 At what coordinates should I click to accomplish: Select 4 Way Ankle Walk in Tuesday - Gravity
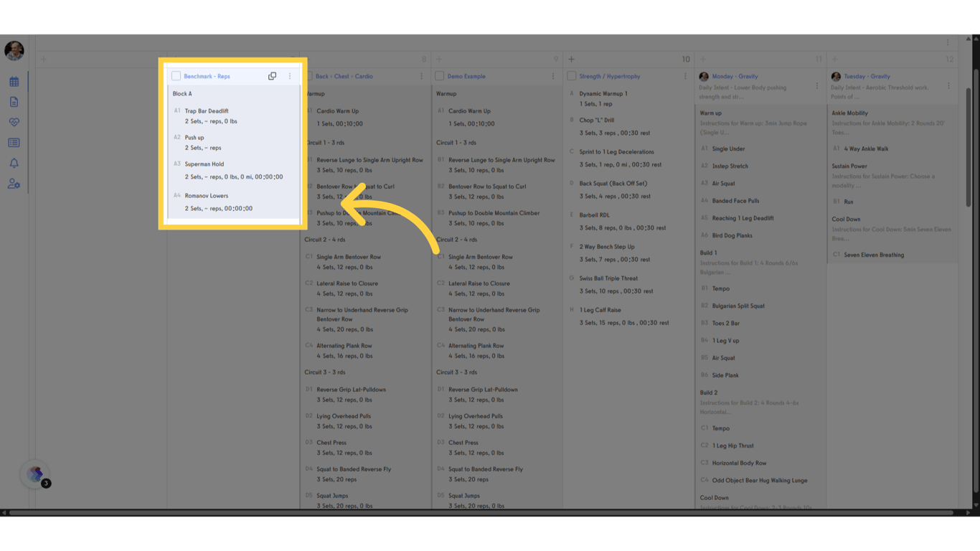tap(866, 149)
